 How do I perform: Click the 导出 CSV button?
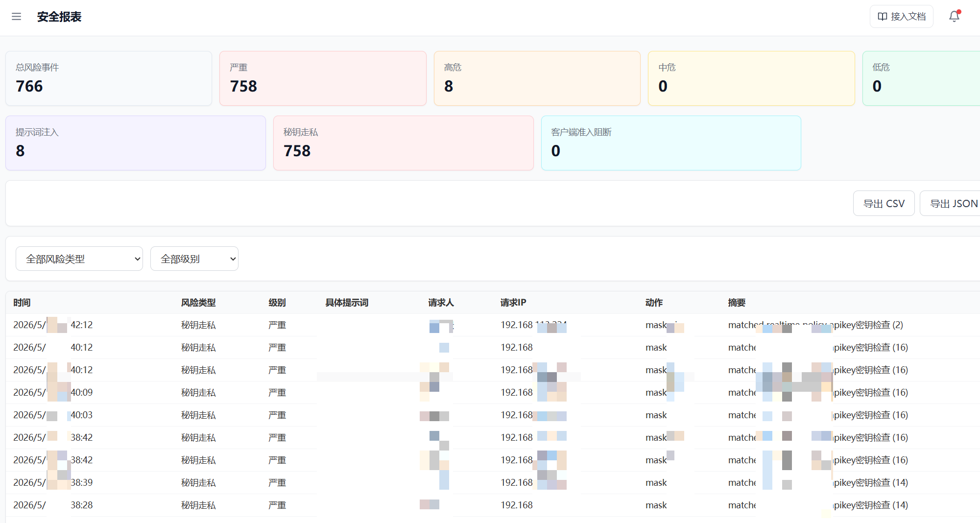884,203
